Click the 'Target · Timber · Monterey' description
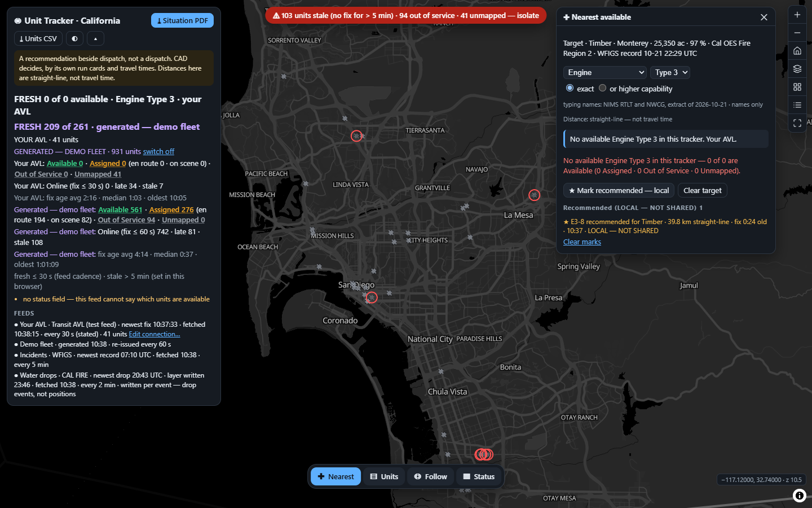Screen dimensions: 812x508 (657, 48)
